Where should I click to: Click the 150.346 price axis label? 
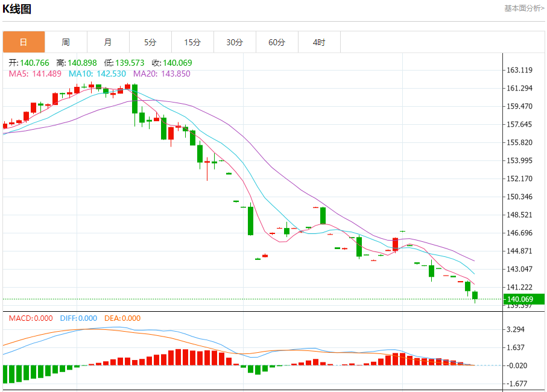pyautogui.click(x=519, y=197)
